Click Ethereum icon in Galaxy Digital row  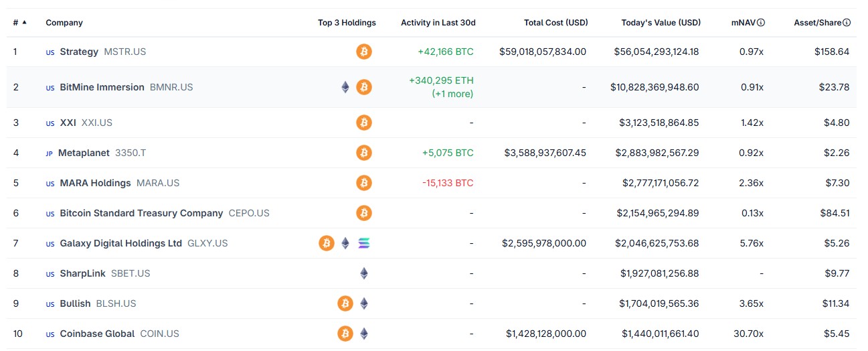tap(345, 243)
